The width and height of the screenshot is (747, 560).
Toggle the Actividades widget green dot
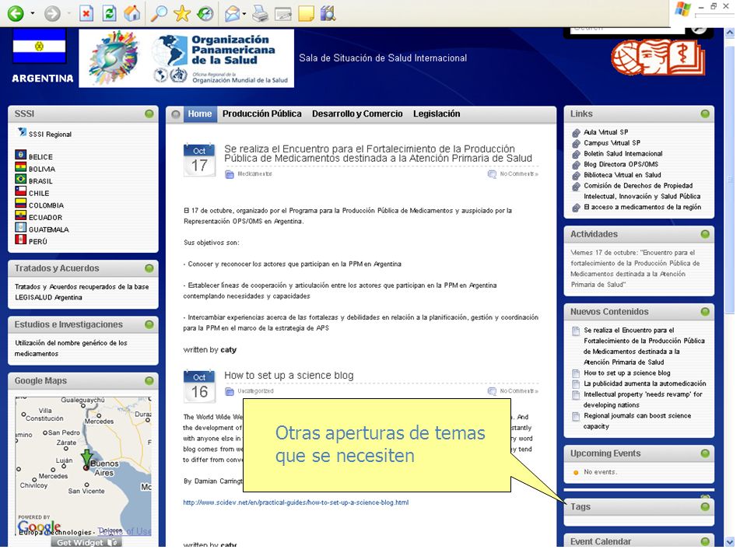705,234
